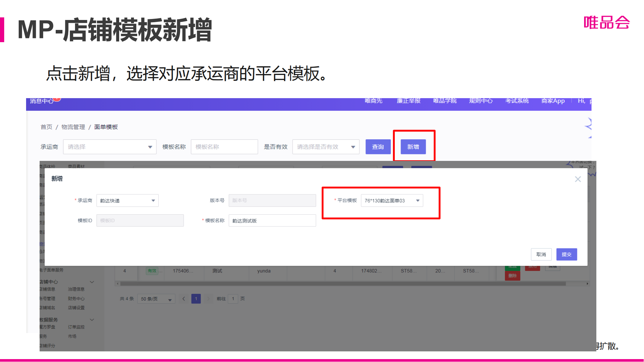Open 店铺域名 in the sidebar
644x362 pixels.
point(47,308)
